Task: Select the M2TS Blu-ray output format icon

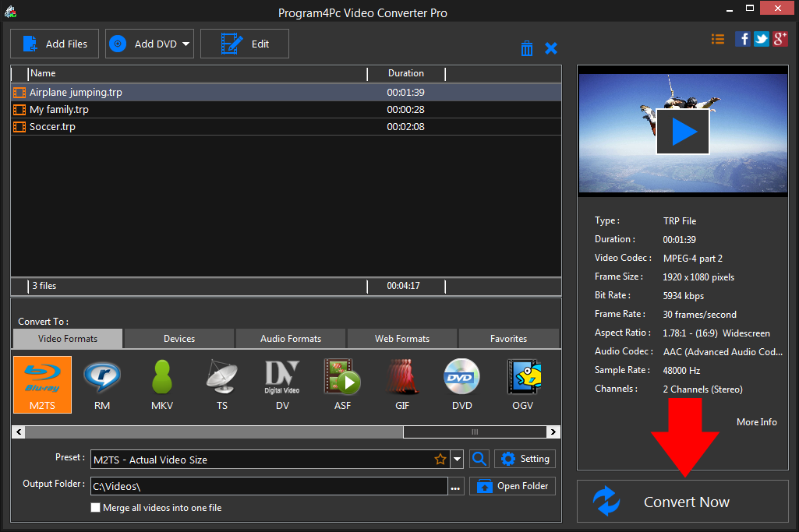Action: (x=42, y=384)
